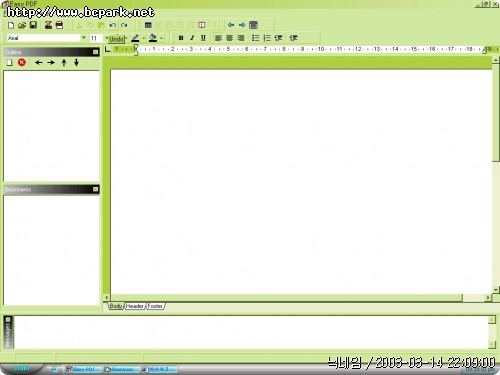Collapse the Bookmarks panel
Viewport: 500px width, 375px height.
pos(95,189)
